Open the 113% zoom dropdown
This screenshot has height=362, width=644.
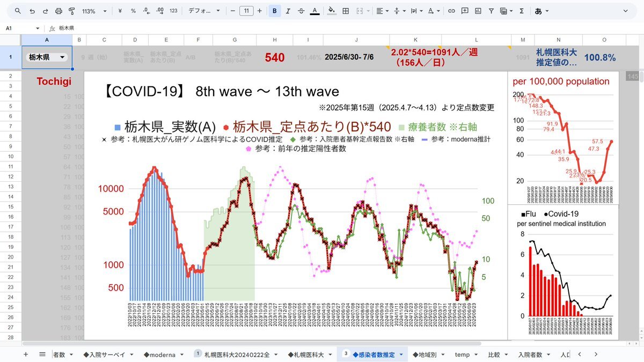[x=94, y=11]
